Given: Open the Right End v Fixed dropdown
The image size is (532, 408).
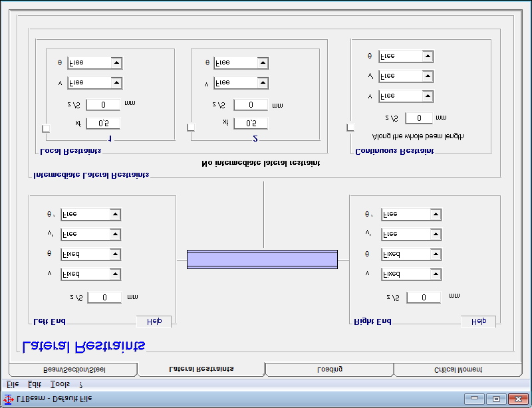Looking at the screenshot, I should coord(412,274).
